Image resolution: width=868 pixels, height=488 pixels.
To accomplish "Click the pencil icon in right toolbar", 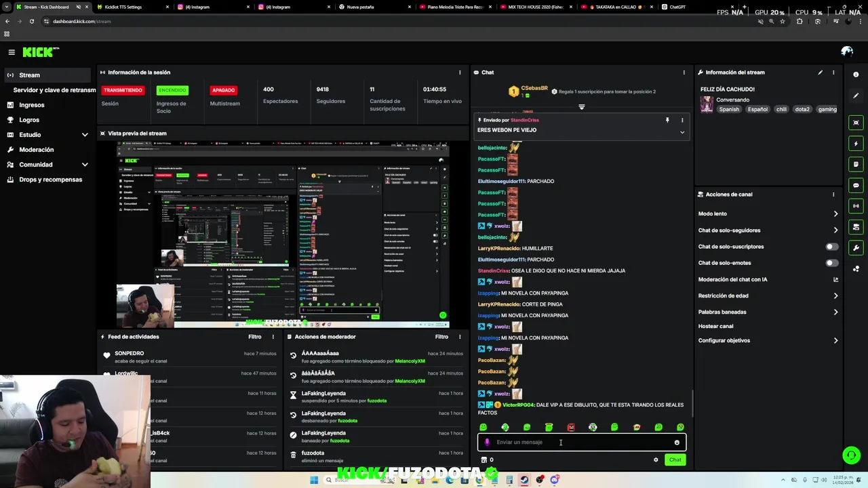I will 856,96.
